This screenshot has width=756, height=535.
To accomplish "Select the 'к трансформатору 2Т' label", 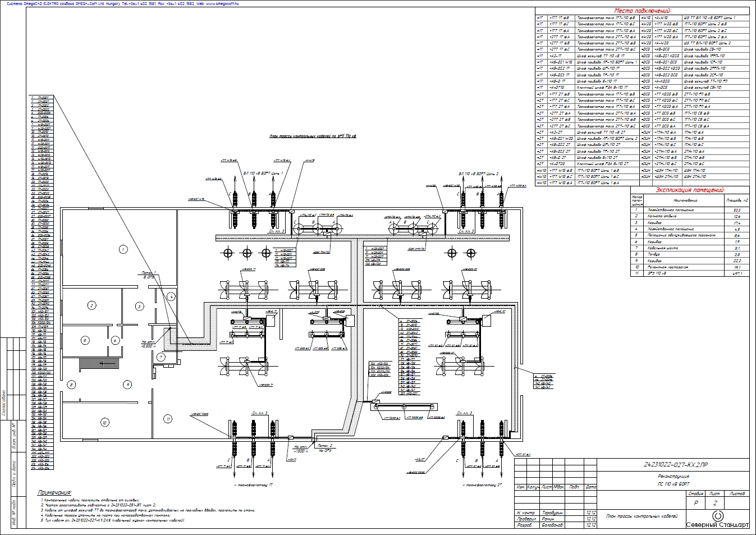I will click(482, 484).
